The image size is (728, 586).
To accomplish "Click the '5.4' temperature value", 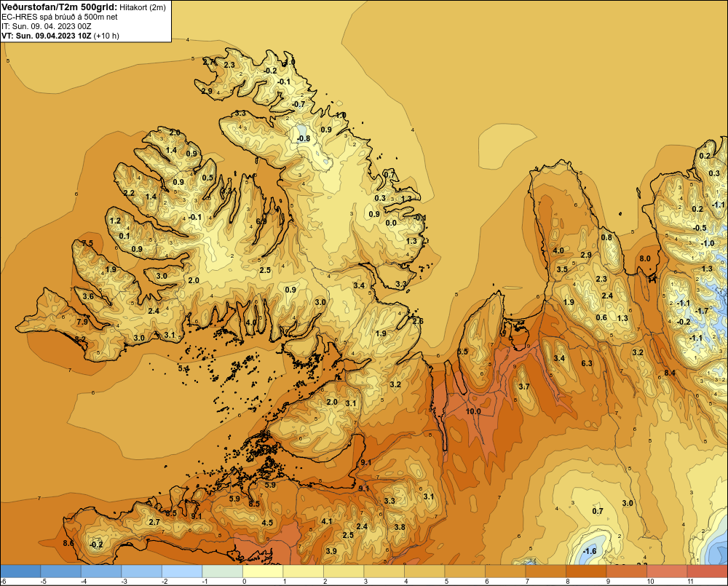I will click(x=183, y=368).
